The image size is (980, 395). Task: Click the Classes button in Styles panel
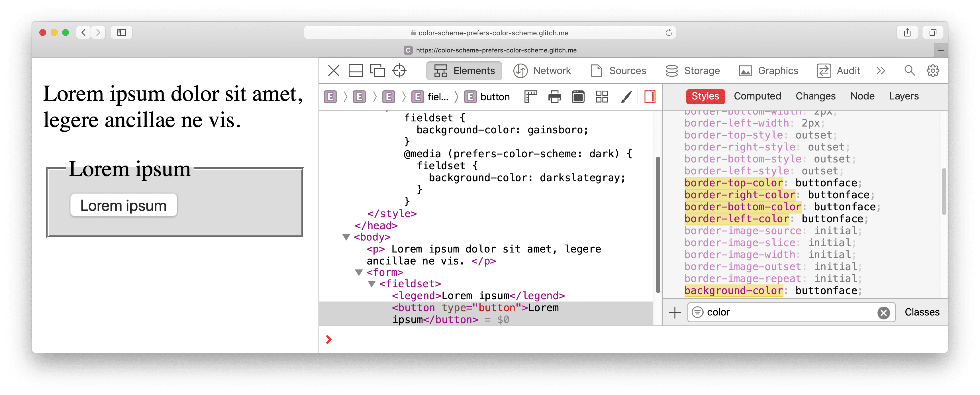919,312
